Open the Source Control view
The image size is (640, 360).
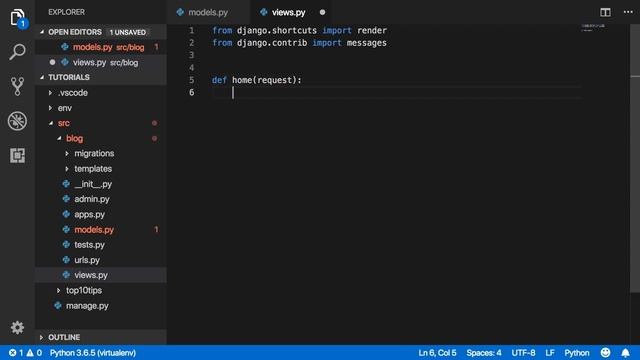17,86
